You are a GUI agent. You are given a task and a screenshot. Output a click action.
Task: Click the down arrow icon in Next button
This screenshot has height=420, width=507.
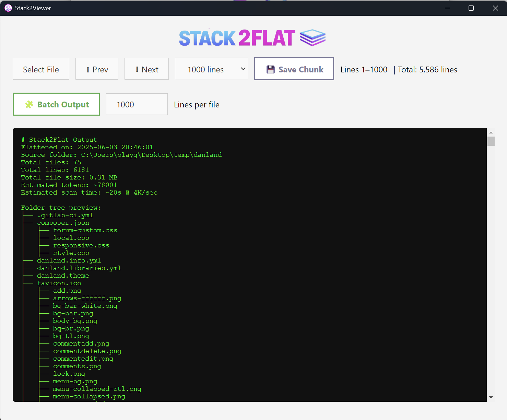click(137, 69)
